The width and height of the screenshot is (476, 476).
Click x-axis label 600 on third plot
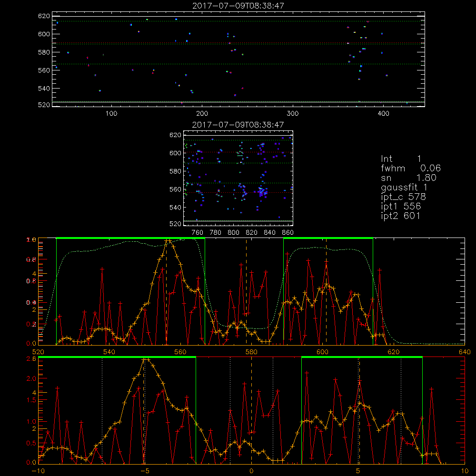pyautogui.click(x=322, y=352)
